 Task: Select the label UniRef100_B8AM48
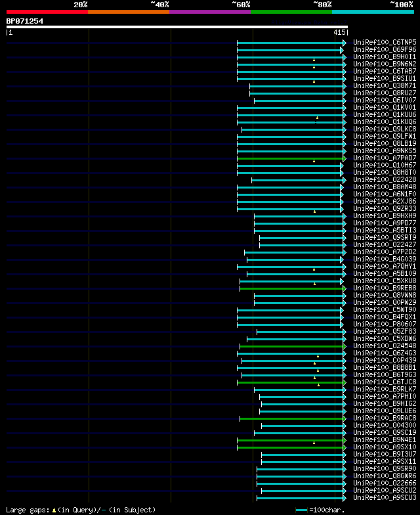click(385, 187)
